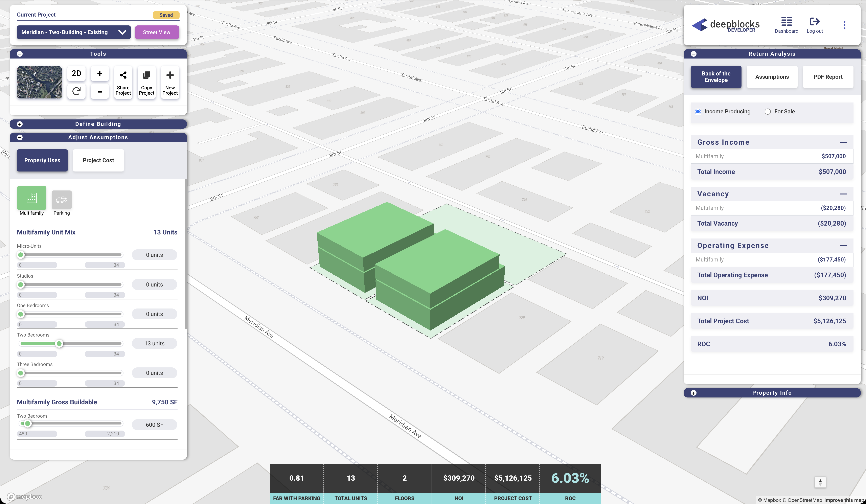
Task: Click the OpenStreetMap attribution link
Action: (802, 500)
